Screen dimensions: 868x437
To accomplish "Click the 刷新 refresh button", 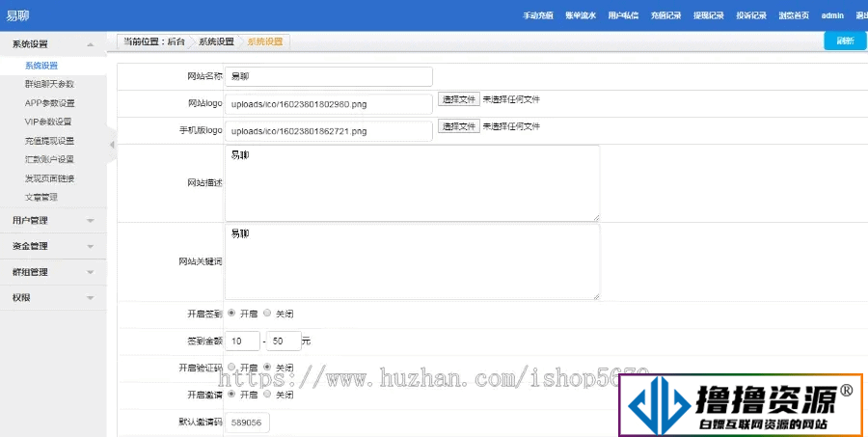I will click(845, 41).
